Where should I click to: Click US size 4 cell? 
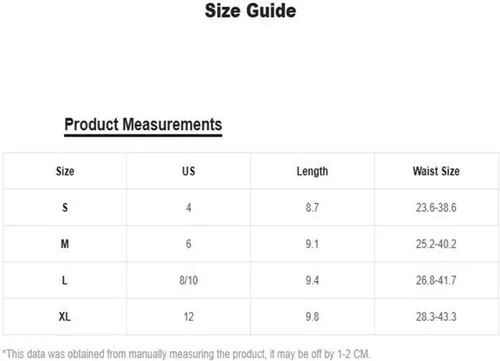click(189, 207)
